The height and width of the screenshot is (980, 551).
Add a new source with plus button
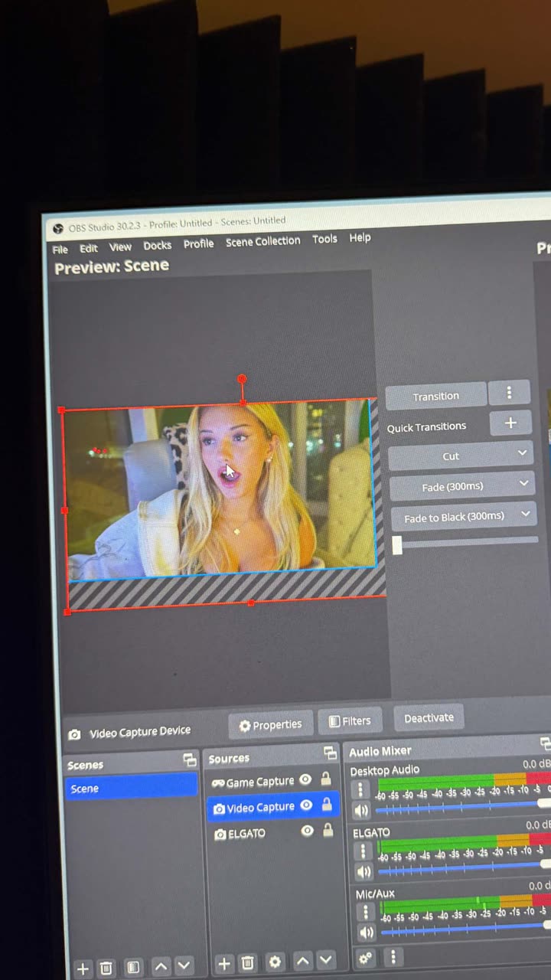[x=223, y=963]
